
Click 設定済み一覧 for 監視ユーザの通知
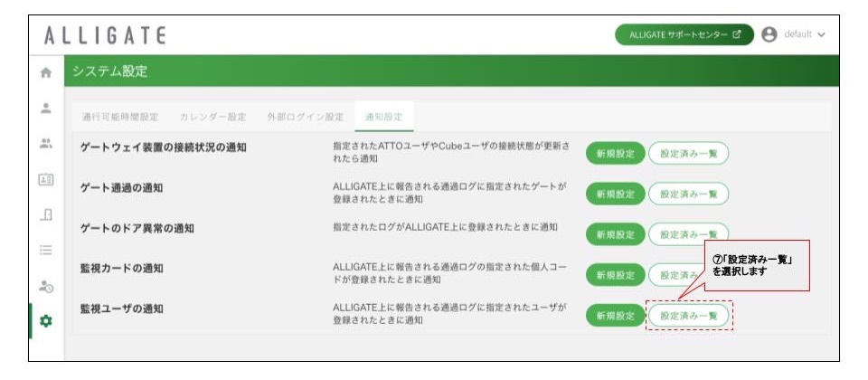688,315
